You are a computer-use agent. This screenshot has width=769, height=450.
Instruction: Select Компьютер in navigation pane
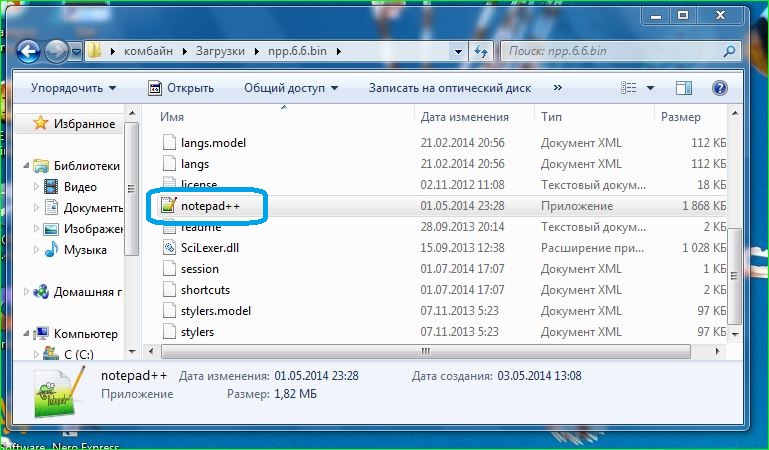[x=76, y=334]
